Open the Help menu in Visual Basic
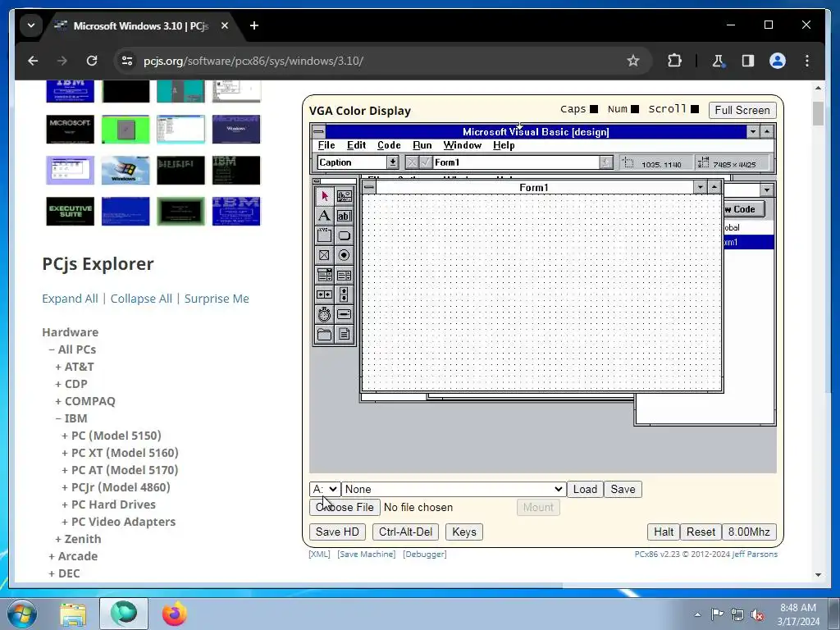The width and height of the screenshot is (840, 630). coord(504,145)
